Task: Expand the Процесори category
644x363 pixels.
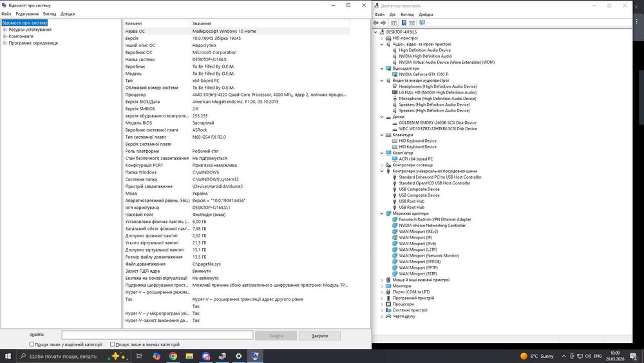Action: click(382, 304)
